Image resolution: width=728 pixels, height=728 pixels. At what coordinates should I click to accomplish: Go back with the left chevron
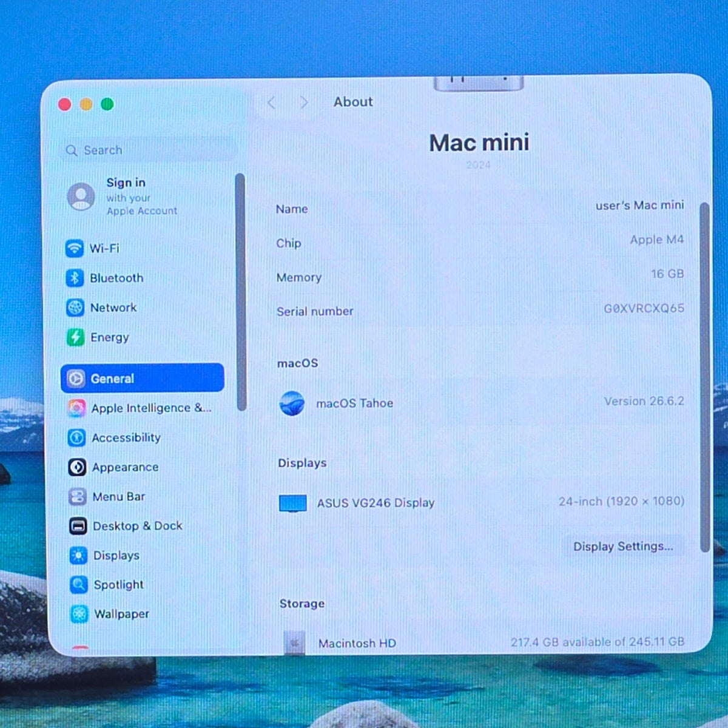tap(271, 103)
